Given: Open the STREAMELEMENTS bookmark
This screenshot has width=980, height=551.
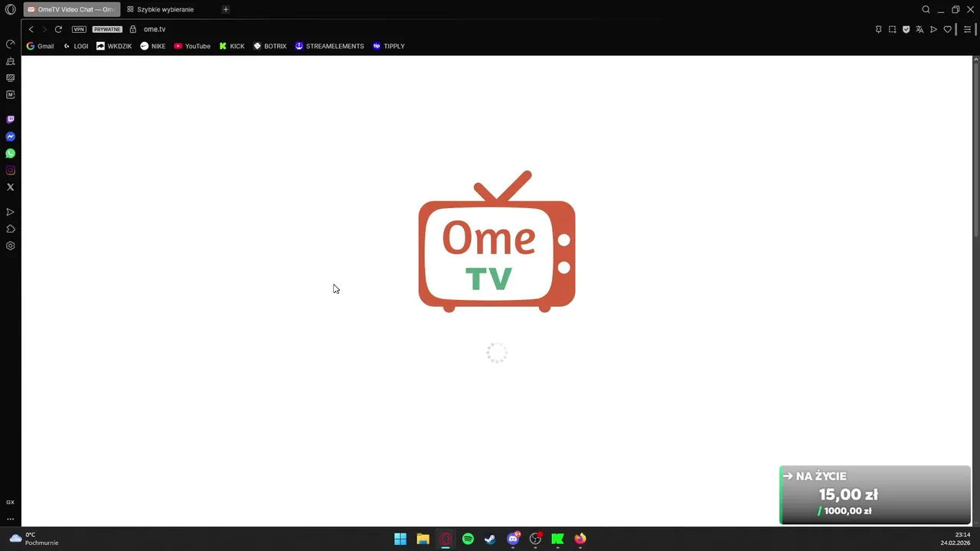Looking at the screenshot, I should [x=330, y=46].
